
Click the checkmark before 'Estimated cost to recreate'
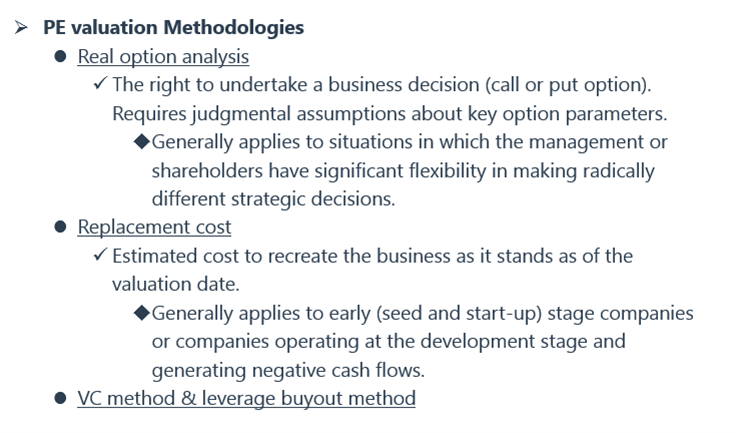click(x=100, y=256)
